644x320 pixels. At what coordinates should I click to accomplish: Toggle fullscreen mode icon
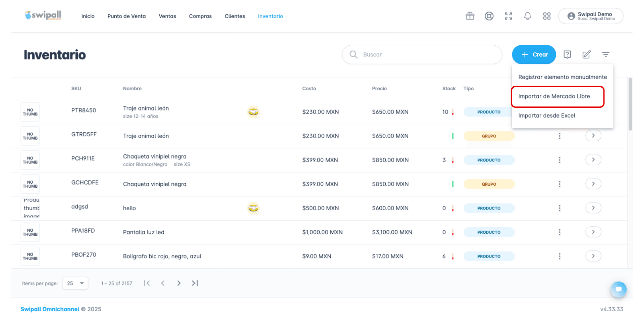click(x=508, y=16)
